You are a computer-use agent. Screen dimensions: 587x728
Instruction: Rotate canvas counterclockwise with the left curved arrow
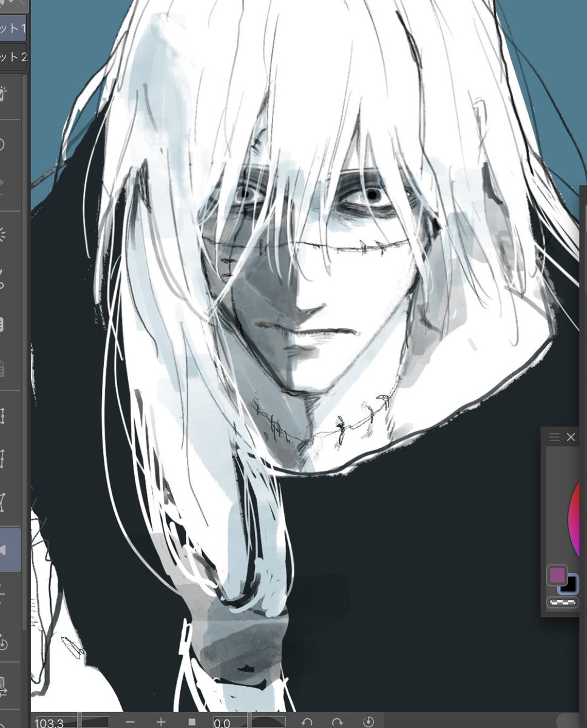coord(307,722)
